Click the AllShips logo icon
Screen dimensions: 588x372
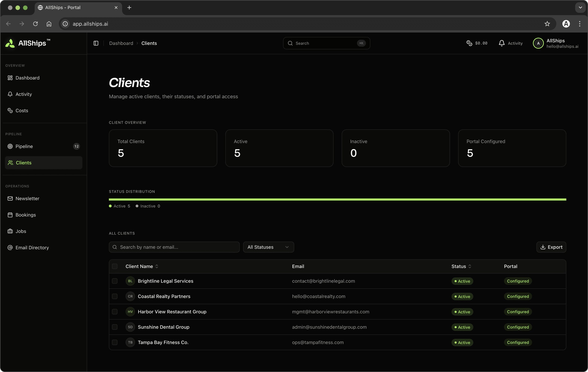click(x=10, y=43)
